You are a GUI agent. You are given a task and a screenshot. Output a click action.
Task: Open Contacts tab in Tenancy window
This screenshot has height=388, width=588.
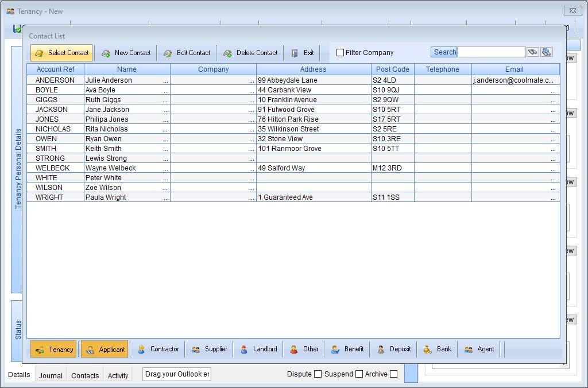(x=85, y=375)
